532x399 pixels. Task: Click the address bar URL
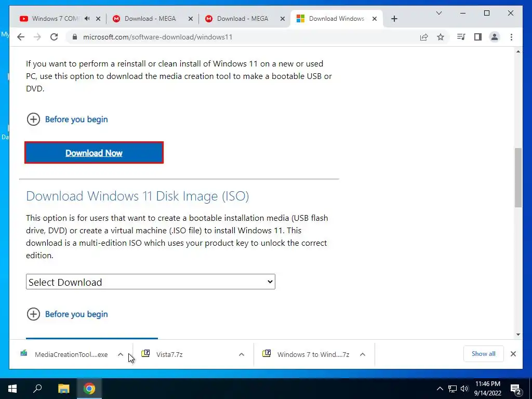point(158,37)
